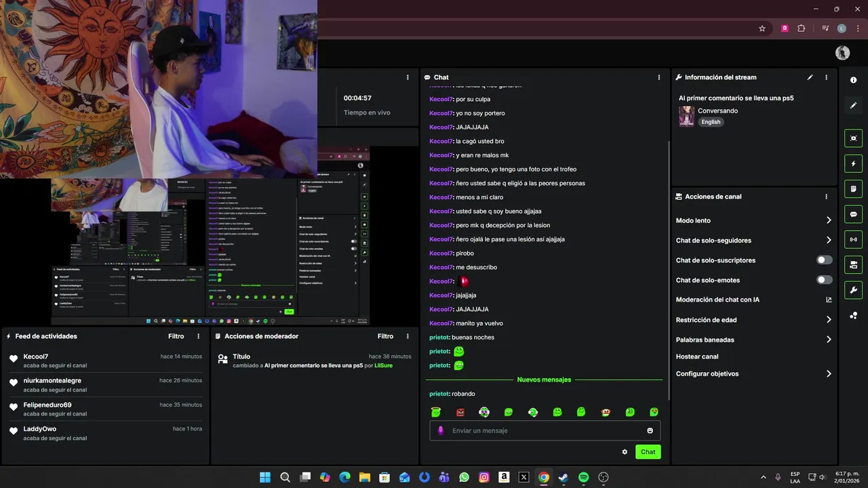Toggle the moderator actions document sidebar icon
Viewport: 868px width, 488px height.
(x=853, y=188)
